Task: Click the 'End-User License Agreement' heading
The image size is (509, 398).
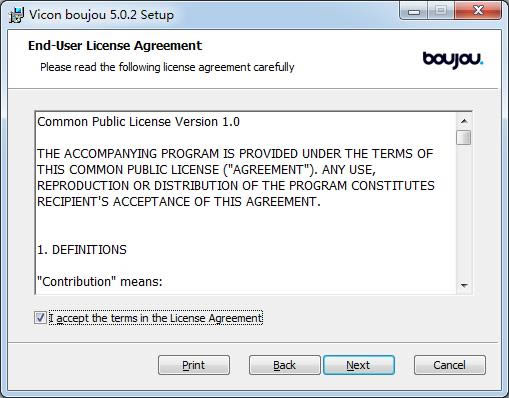Action: point(115,46)
